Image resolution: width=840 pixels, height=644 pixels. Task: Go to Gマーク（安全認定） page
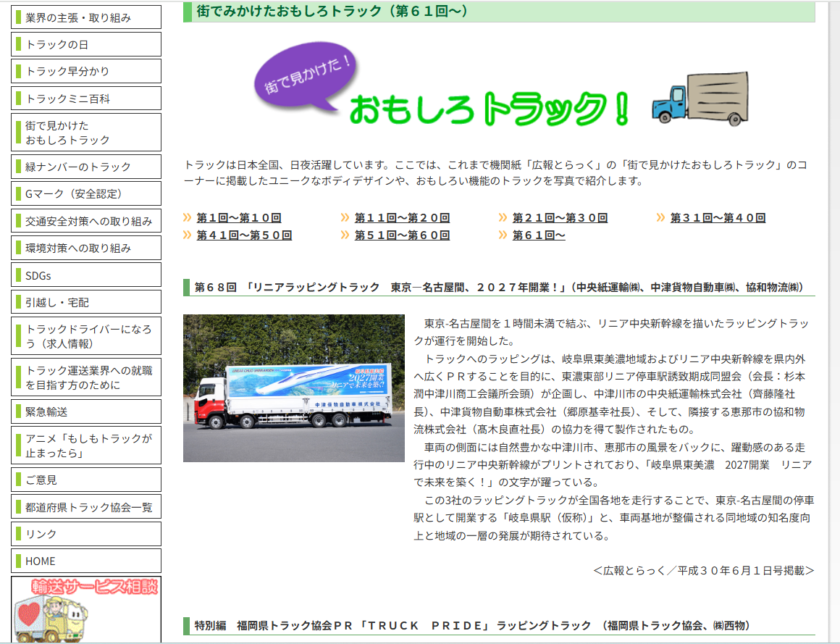pyautogui.click(x=86, y=193)
